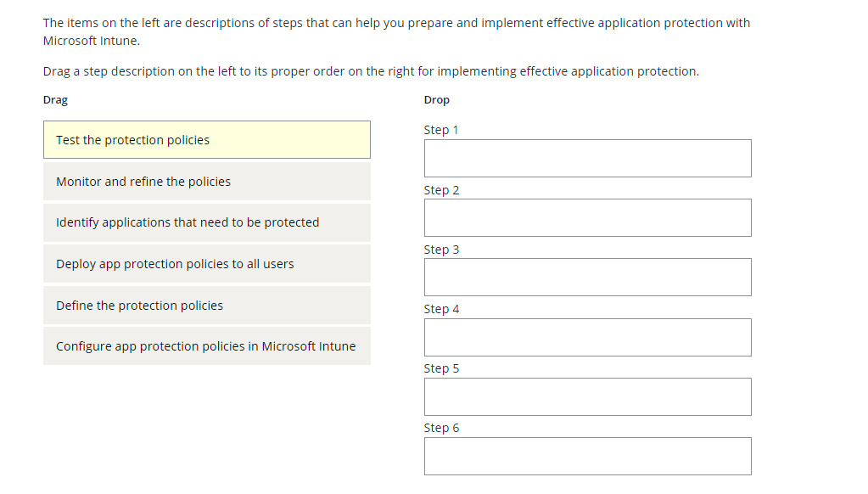
Task: Click the Step 4 drop box
Action: tap(587, 337)
